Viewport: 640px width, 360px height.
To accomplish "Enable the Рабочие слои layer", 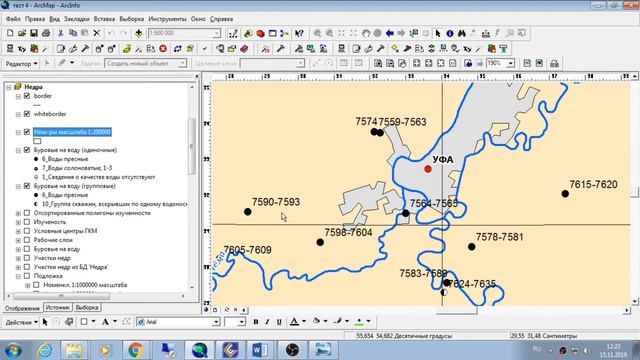I will click(27, 240).
